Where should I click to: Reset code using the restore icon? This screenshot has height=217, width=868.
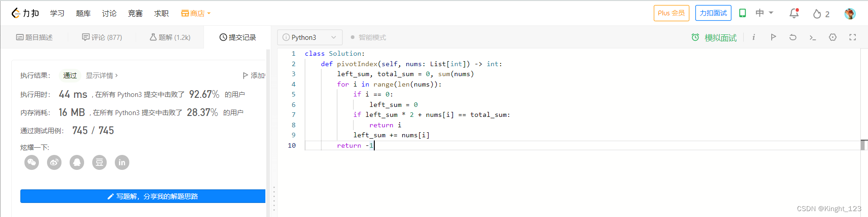coord(793,37)
